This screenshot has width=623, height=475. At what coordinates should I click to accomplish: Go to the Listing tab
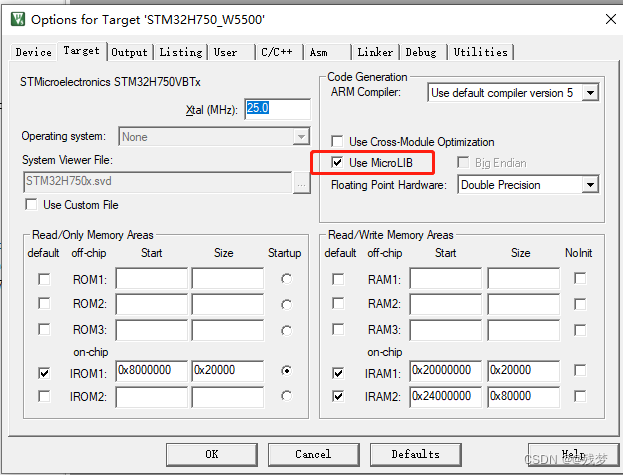click(181, 52)
